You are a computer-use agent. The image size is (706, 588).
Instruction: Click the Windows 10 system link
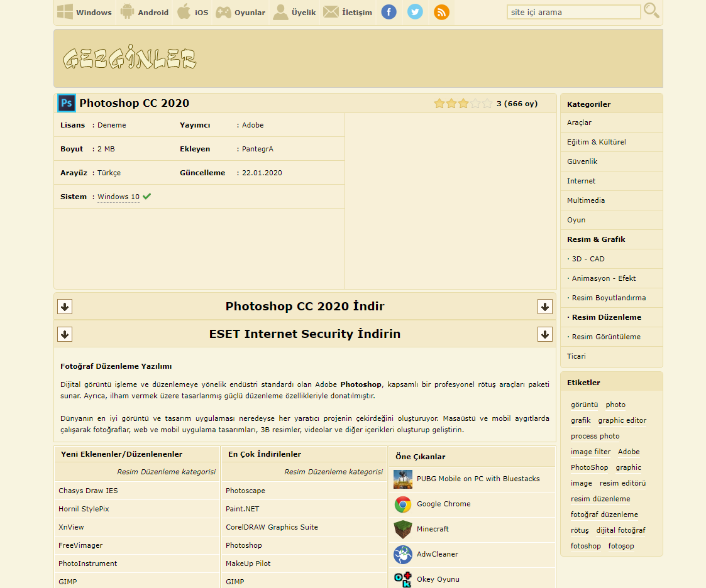[118, 197]
